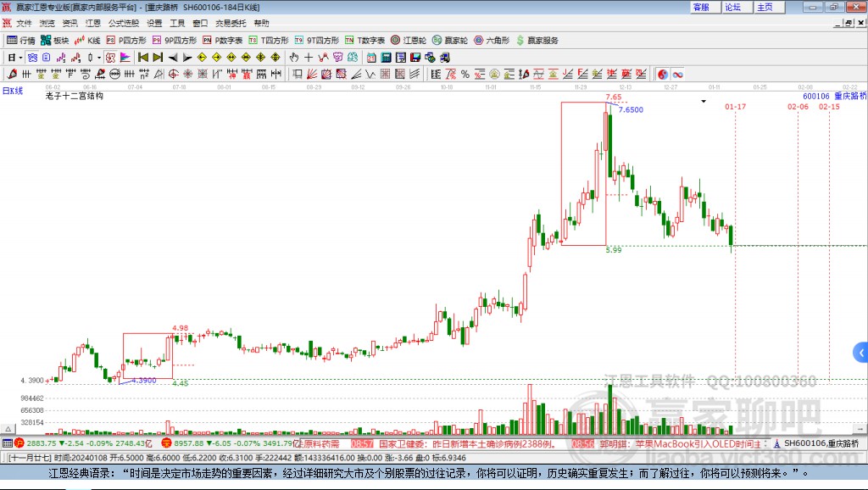Open the P四方形 tool

click(126, 41)
